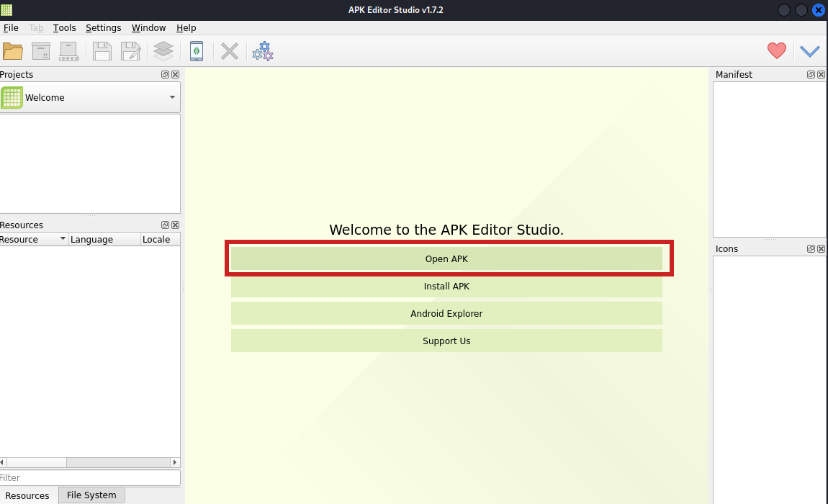
Task: Click the blue checkmark update icon
Action: 809,51
